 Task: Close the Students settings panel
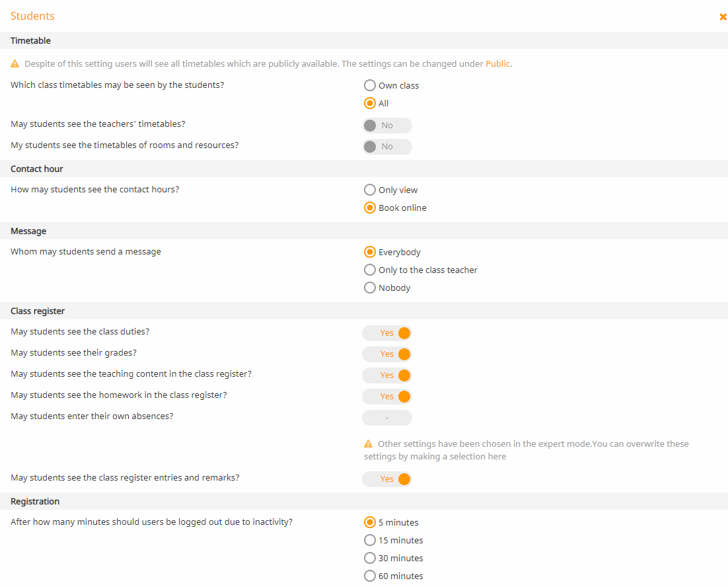pyautogui.click(x=723, y=17)
